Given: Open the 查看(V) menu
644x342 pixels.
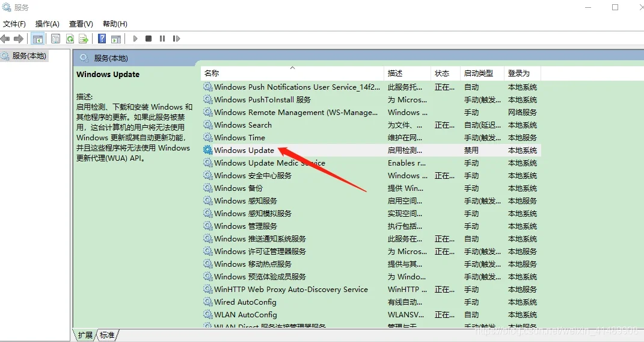Looking at the screenshot, I should [81, 24].
